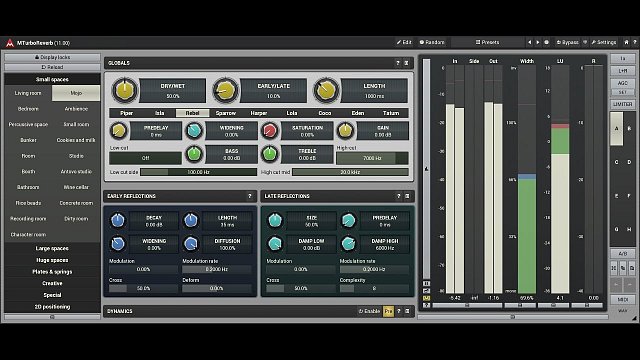Select the Wine cellar preset

click(76, 187)
